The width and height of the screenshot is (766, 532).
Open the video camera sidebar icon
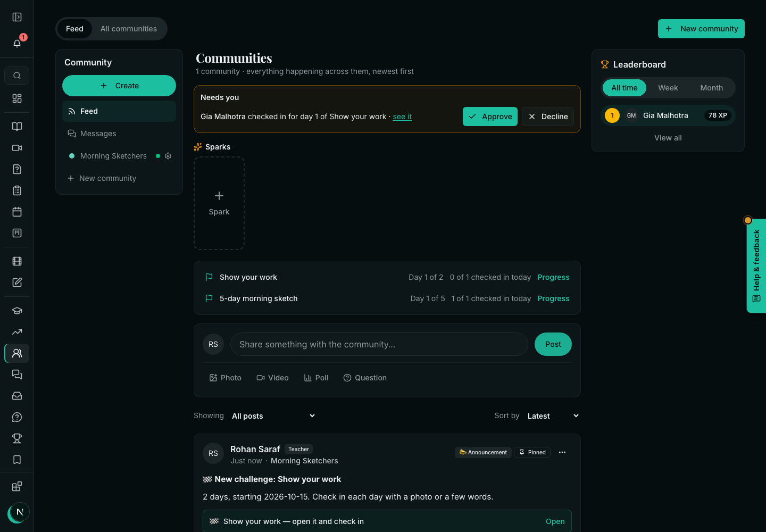click(x=17, y=148)
